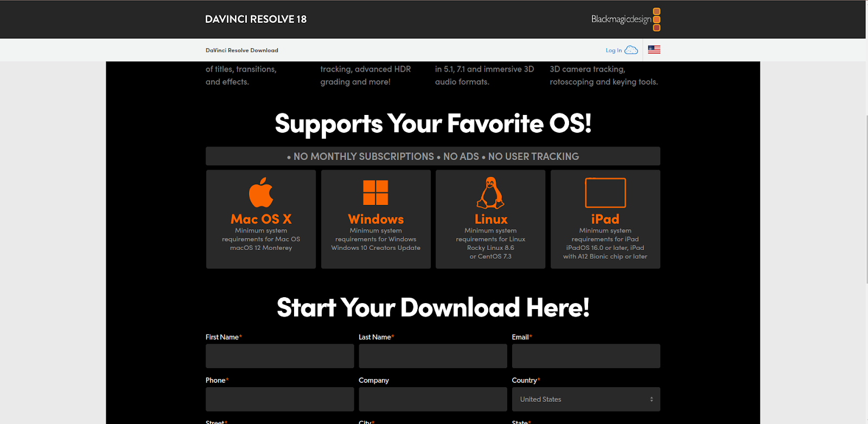Viewport: 868px width, 424px height.
Task: Focus the Email input field
Action: pos(586,356)
